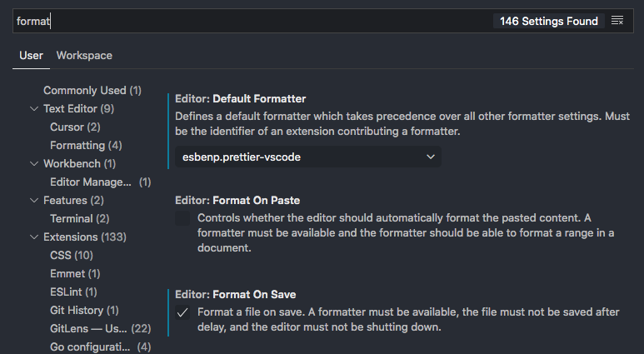Open the GitLens extension settings
Viewport: 644px width, 354px height.
pos(100,329)
